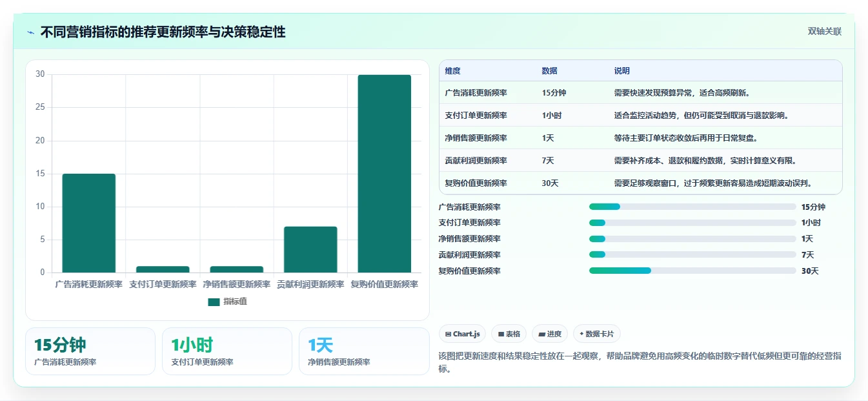Viewport: 868px width, 401px height.
Task: Click the 支付订单更新频率 bar in the chart
Action: [163, 269]
